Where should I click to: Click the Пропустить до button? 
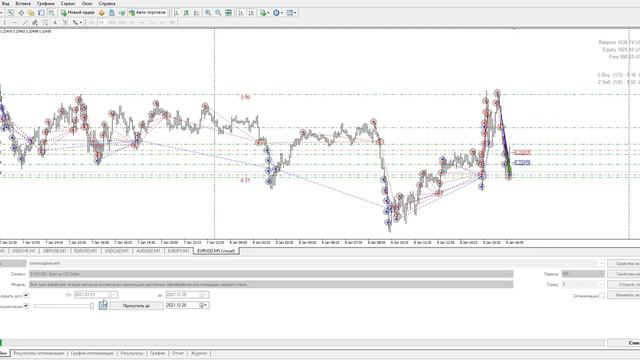pyautogui.click(x=136, y=306)
